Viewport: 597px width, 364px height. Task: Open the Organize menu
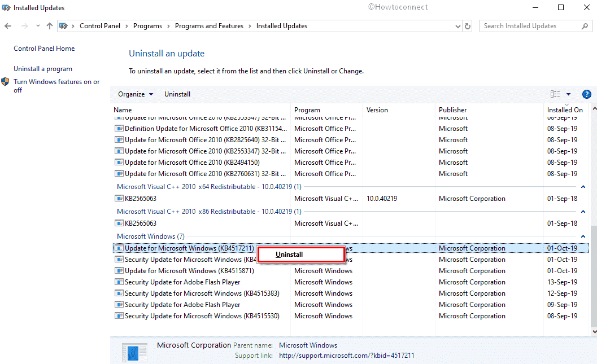(135, 94)
